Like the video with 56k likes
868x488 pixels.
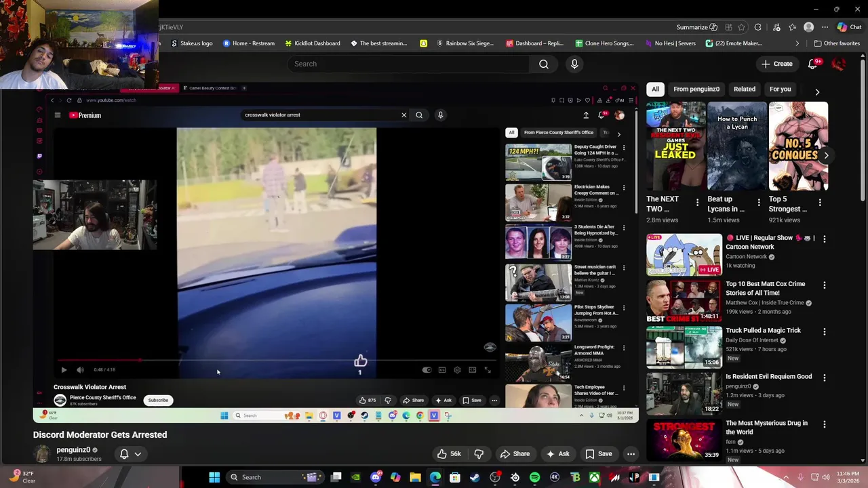tap(448, 454)
